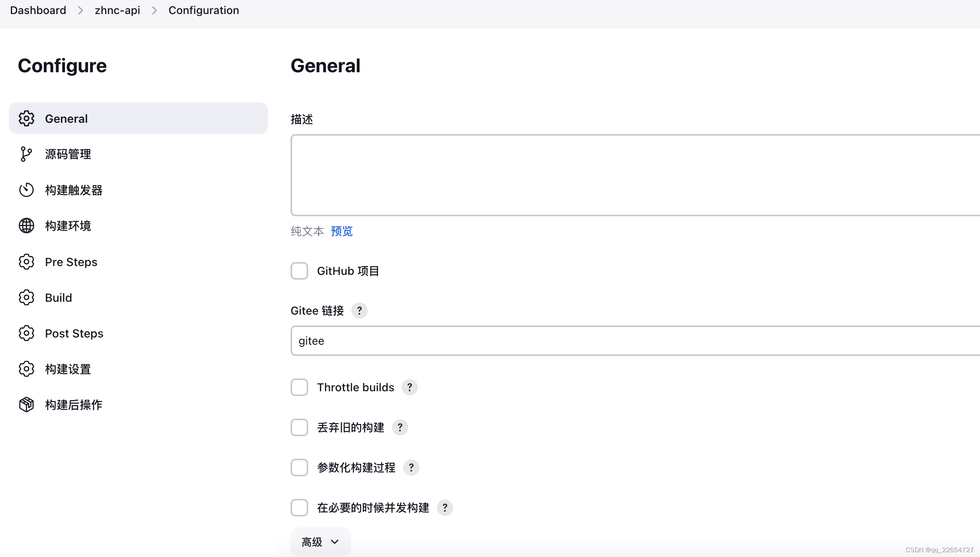Click the gear icon beside Pre Steps
This screenshot has height=557, width=980.
click(x=26, y=262)
